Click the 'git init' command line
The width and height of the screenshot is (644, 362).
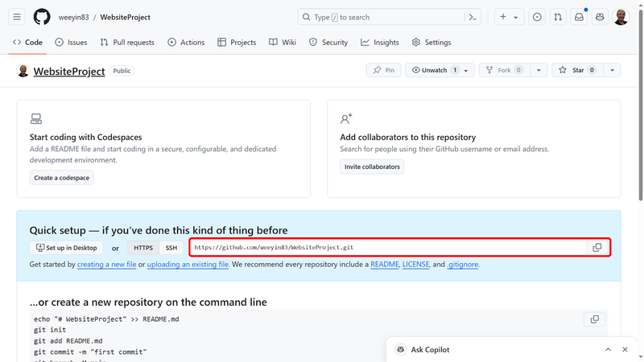[x=50, y=330]
